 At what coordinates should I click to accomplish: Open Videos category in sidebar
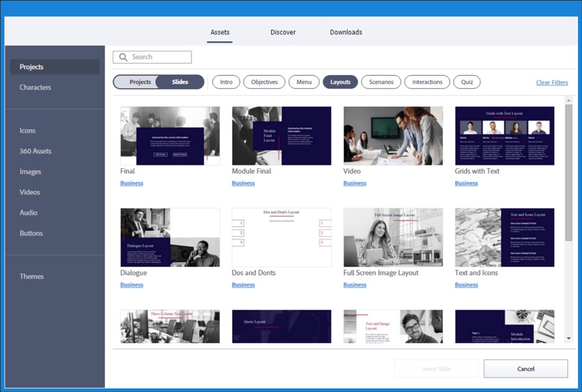pyautogui.click(x=30, y=192)
